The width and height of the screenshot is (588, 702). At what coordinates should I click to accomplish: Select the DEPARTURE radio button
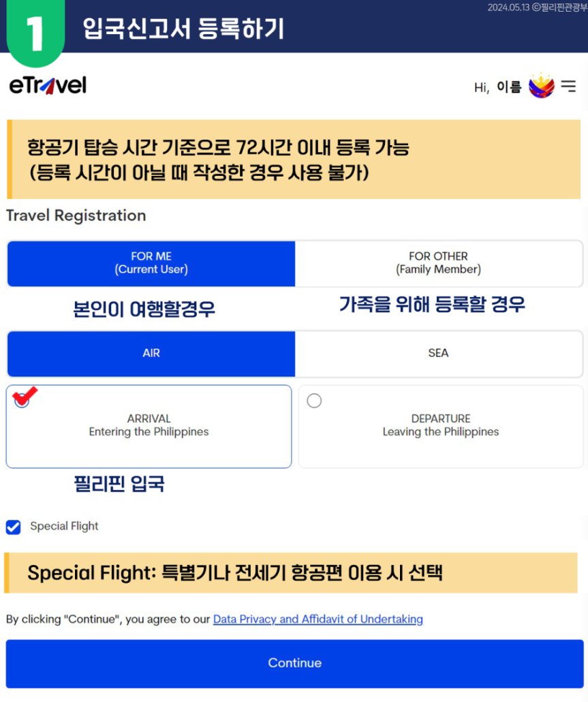314,400
